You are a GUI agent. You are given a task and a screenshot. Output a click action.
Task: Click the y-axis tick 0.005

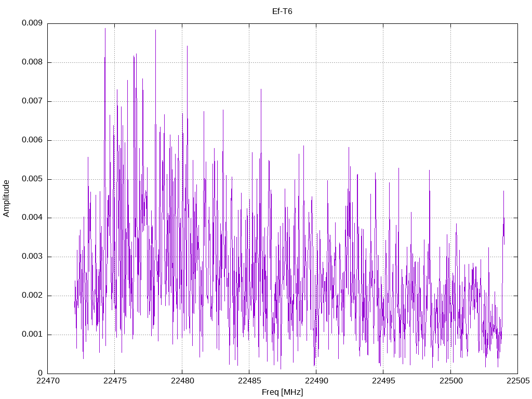coord(32,179)
